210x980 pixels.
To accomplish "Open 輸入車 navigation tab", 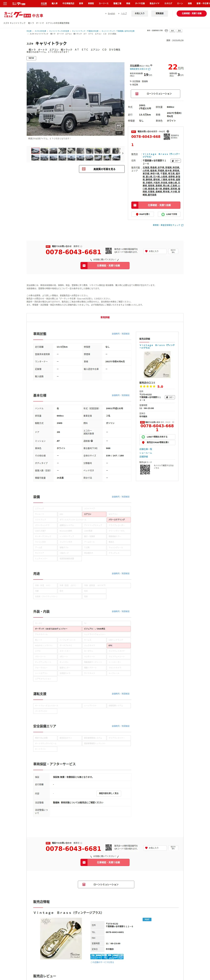I will pyautogui.click(x=54, y=3).
